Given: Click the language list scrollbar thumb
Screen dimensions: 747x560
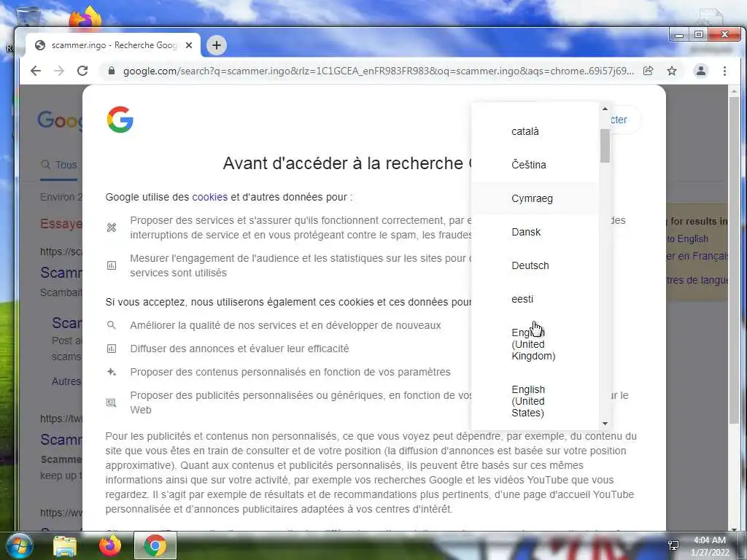Looking at the screenshot, I should click(x=605, y=146).
